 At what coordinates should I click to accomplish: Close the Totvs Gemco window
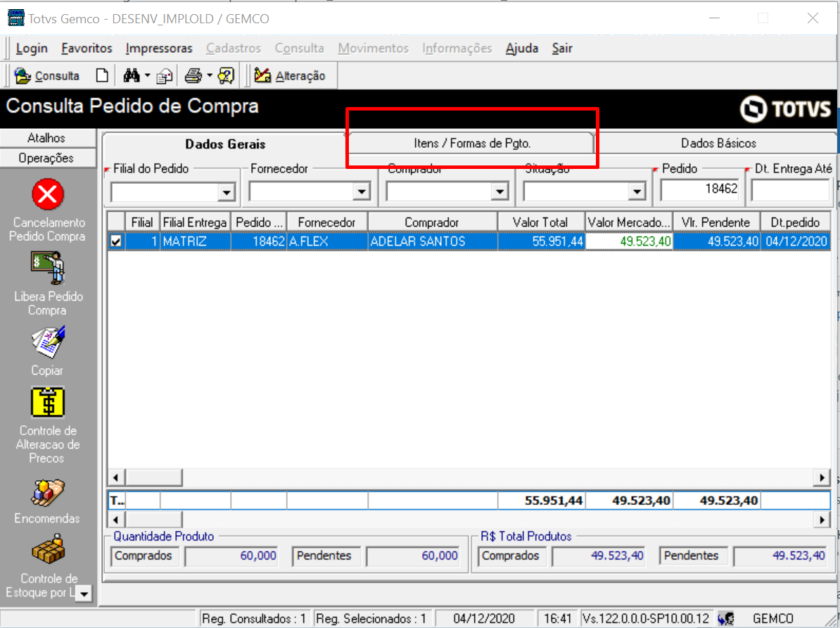813,18
